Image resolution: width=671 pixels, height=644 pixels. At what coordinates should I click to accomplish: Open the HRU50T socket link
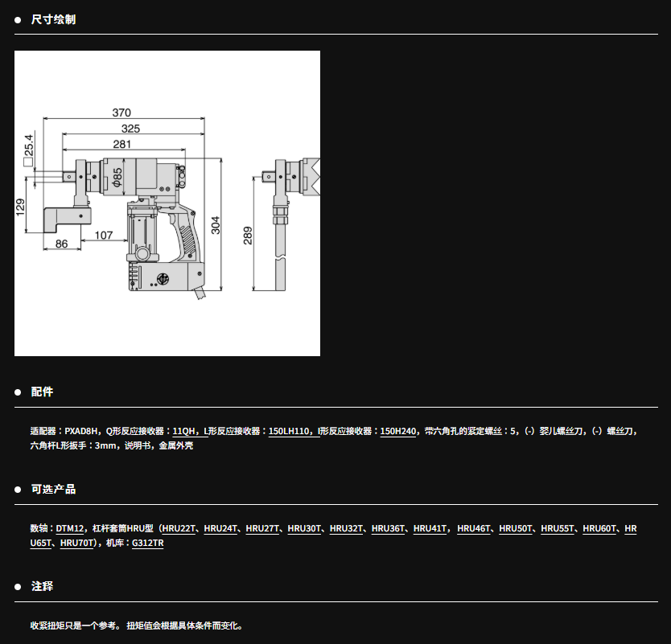click(516, 529)
